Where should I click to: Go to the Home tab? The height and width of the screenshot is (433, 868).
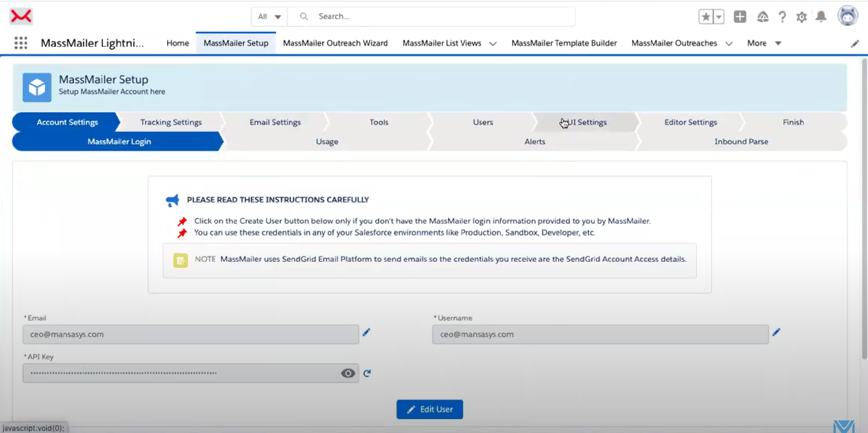178,43
